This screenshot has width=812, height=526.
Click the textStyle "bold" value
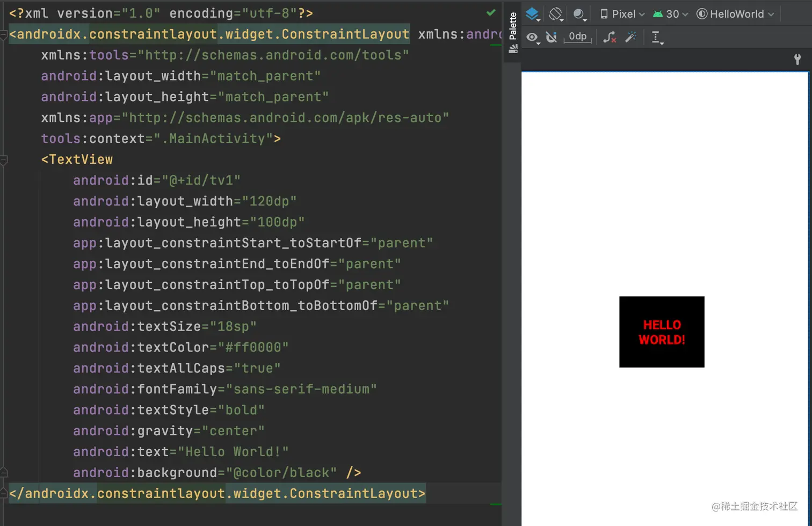pos(241,410)
